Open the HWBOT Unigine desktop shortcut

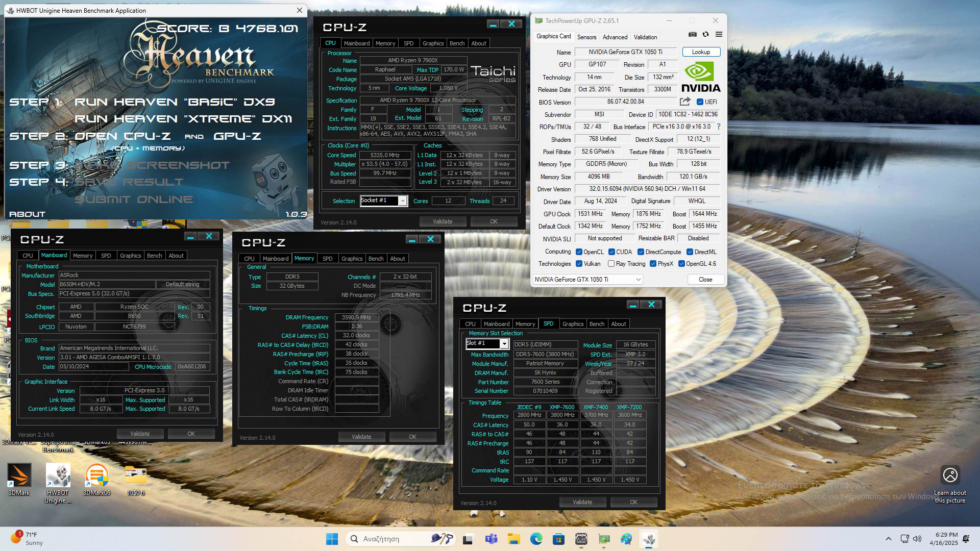(58, 483)
